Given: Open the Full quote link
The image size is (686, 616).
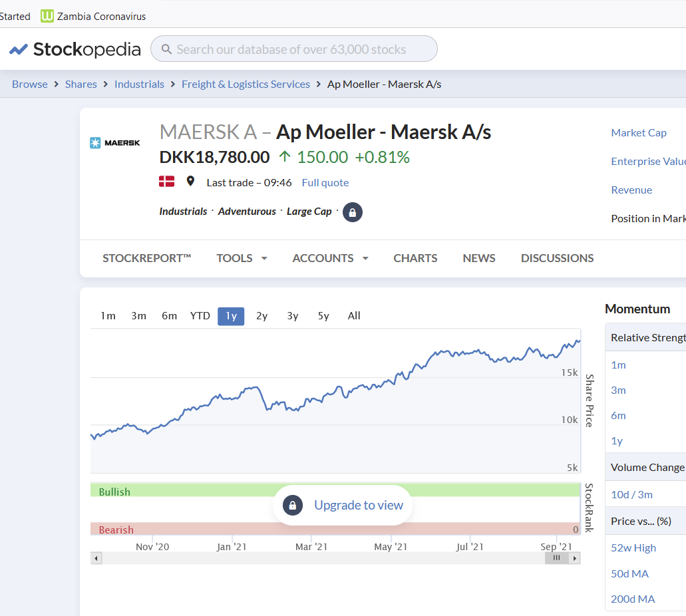Looking at the screenshot, I should [x=325, y=182].
